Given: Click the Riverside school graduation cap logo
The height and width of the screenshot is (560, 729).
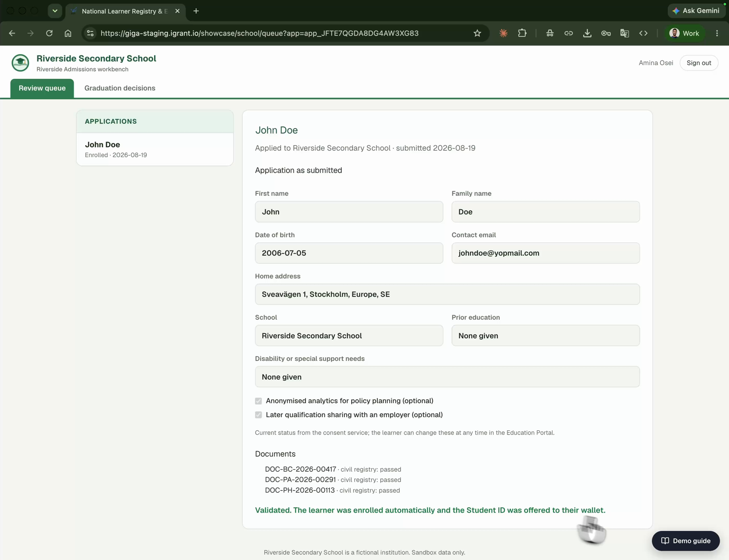Looking at the screenshot, I should pyautogui.click(x=21, y=63).
